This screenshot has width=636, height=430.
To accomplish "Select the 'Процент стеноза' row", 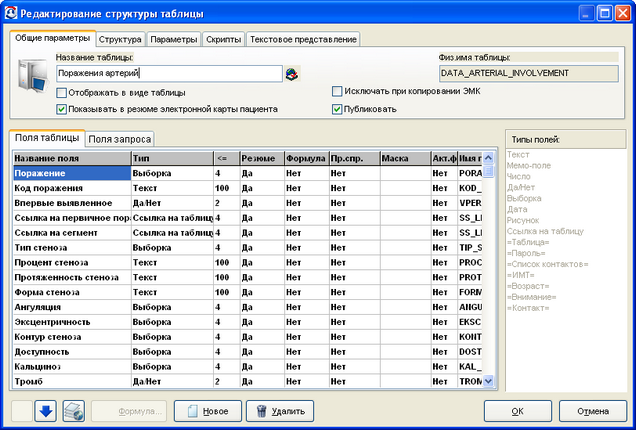I will (248, 262).
